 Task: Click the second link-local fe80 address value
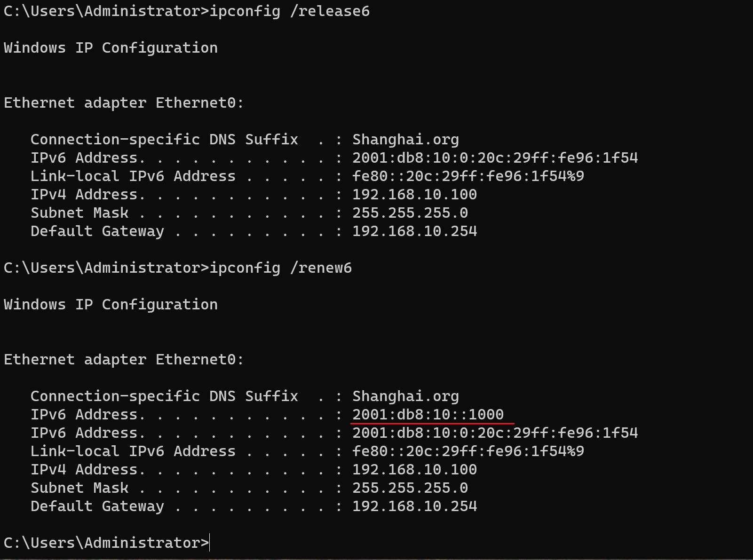[468, 451]
